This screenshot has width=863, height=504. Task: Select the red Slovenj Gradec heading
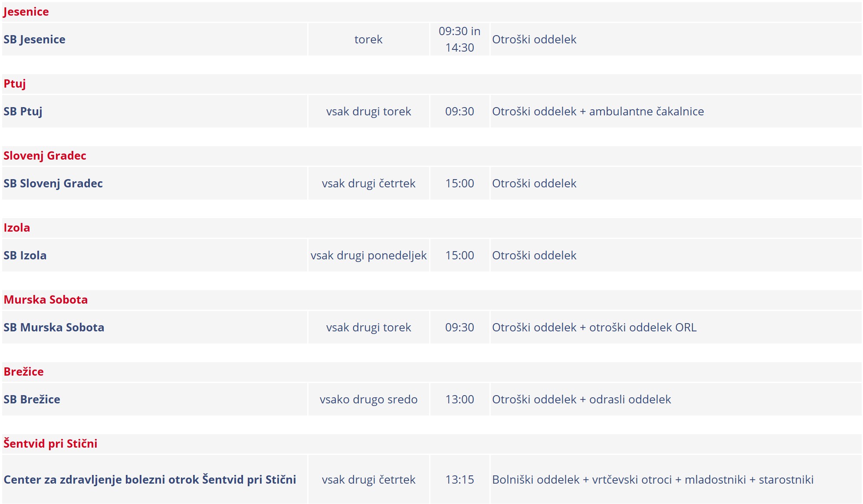click(45, 156)
